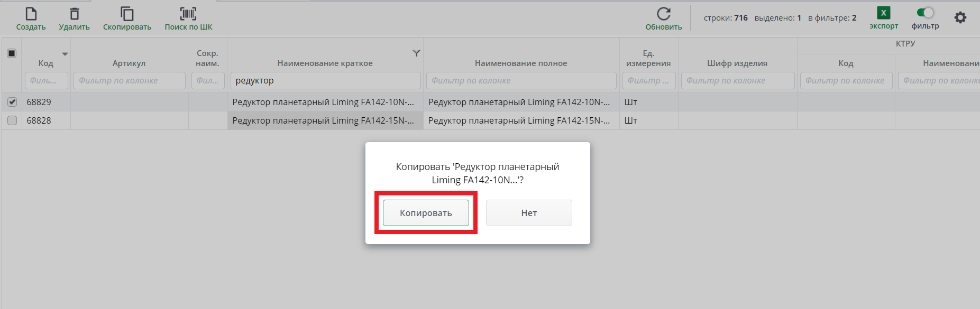Screen dimensions: 980x309
Task: Click sort arrow on Код column
Action: (65, 54)
